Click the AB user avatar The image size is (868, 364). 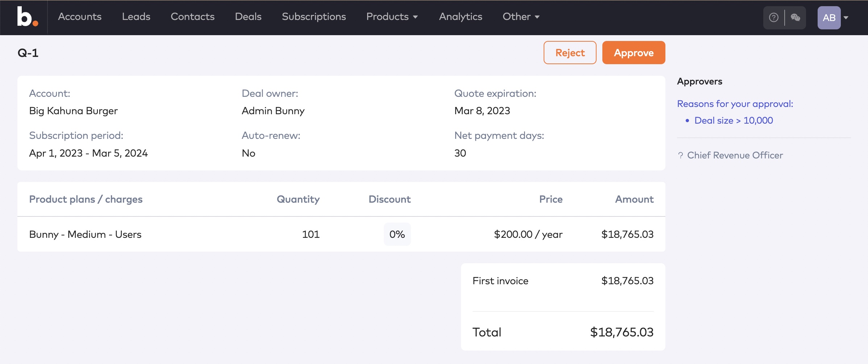click(829, 17)
